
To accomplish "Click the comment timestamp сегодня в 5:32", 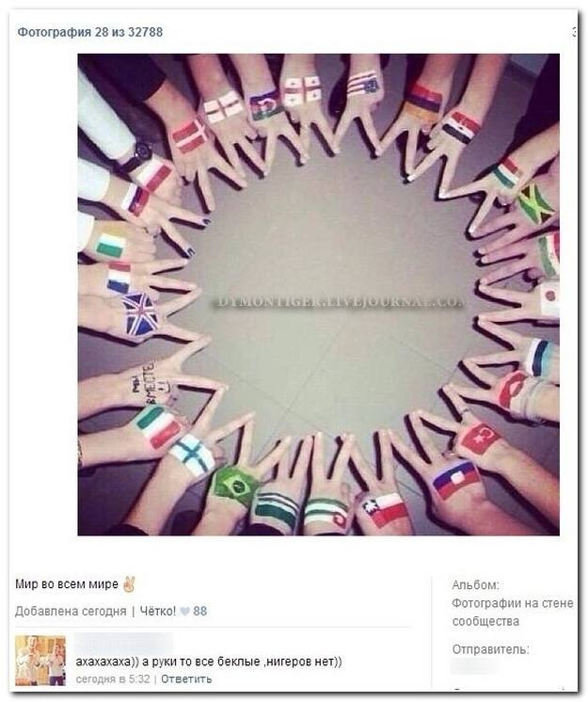I will tap(113, 678).
